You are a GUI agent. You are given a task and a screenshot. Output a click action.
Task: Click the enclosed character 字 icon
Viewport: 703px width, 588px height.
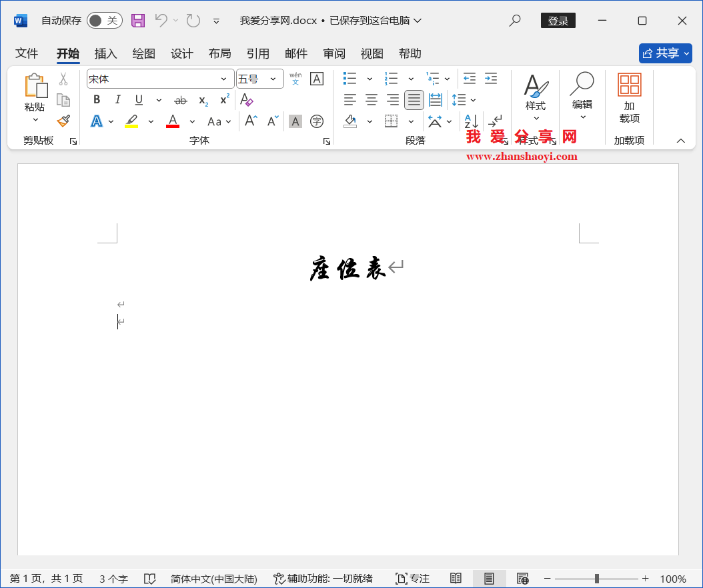point(317,121)
